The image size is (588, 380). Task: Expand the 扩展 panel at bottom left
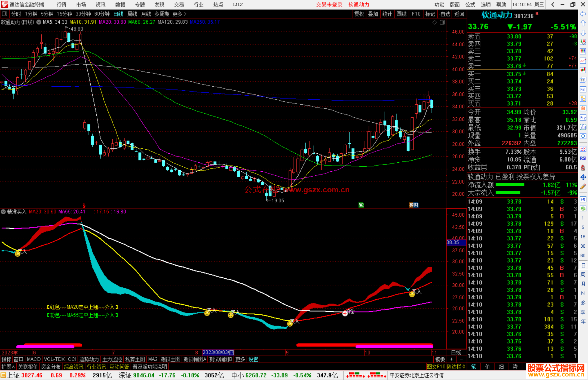point(8,367)
